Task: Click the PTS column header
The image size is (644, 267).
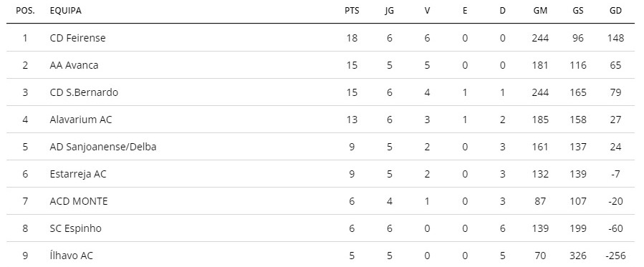Action: pyautogui.click(x=352, y=11)
